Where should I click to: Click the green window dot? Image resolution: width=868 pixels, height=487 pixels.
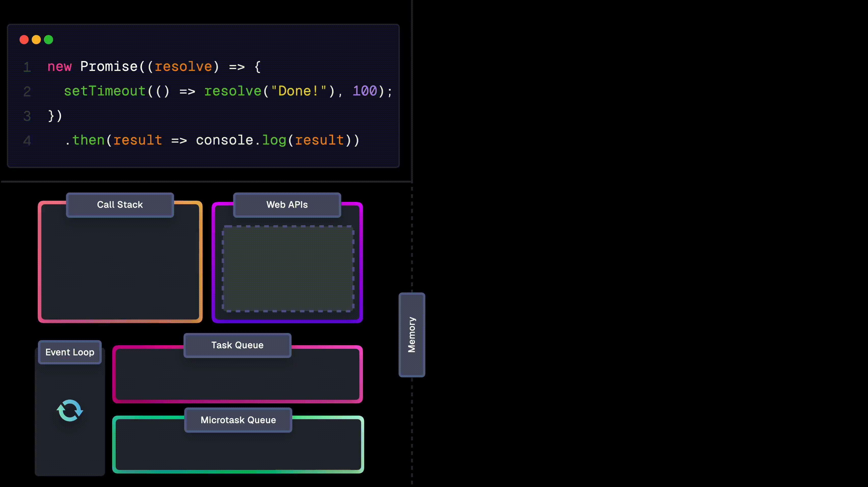[x=48, y=40]
